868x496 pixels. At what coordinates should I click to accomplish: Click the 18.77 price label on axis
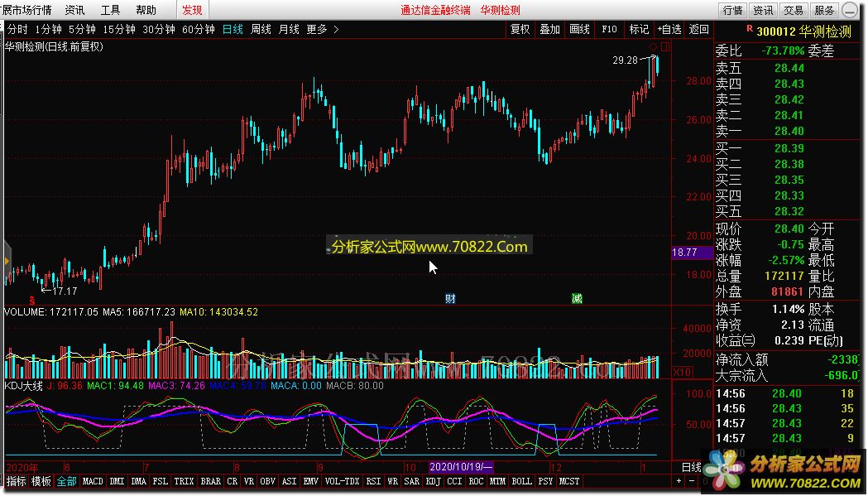click(692, 253)
